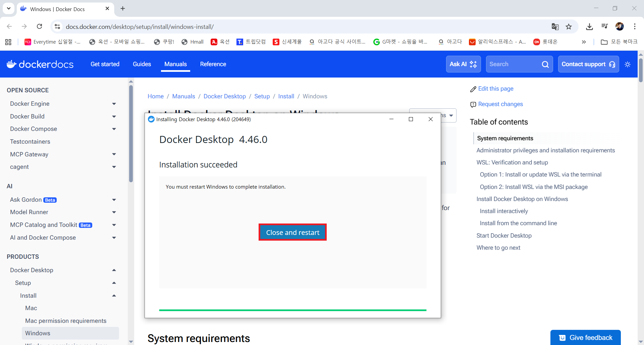Open downloads icon in Chrome toolbar

coord(589,27)
